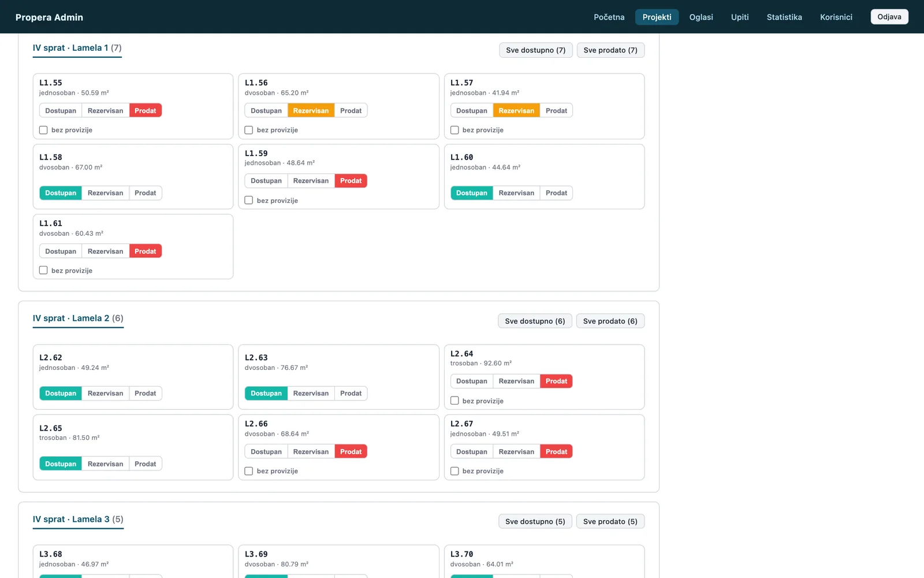This screenshot has width=924, height=578.
Task: Select IV sprat · Lamela 3 heading
Action: pos(78,520)
